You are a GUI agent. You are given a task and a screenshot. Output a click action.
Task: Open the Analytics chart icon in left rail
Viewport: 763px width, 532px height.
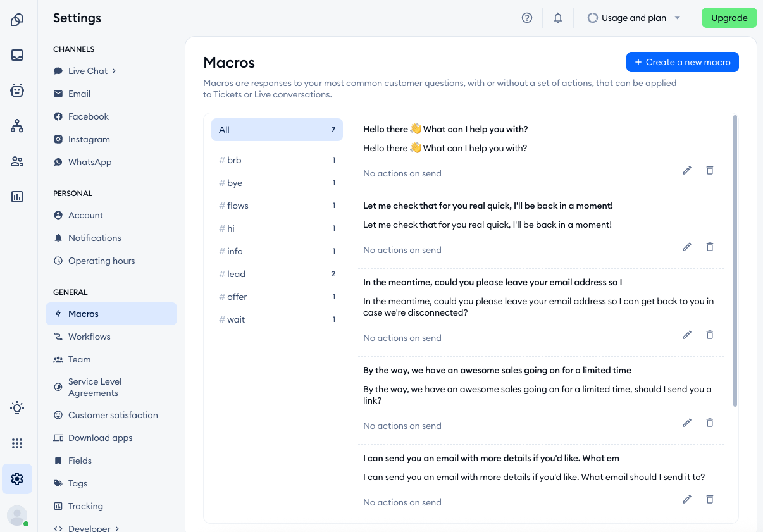point(17,197)
